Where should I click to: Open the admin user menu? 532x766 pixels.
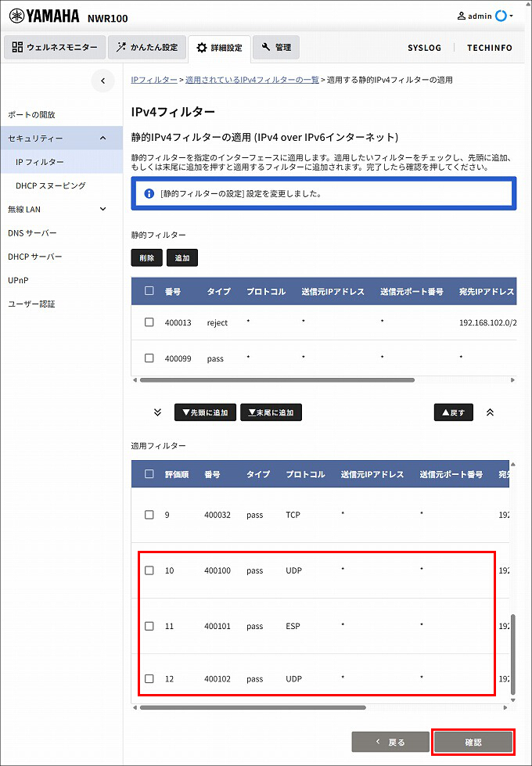[484, 16]
